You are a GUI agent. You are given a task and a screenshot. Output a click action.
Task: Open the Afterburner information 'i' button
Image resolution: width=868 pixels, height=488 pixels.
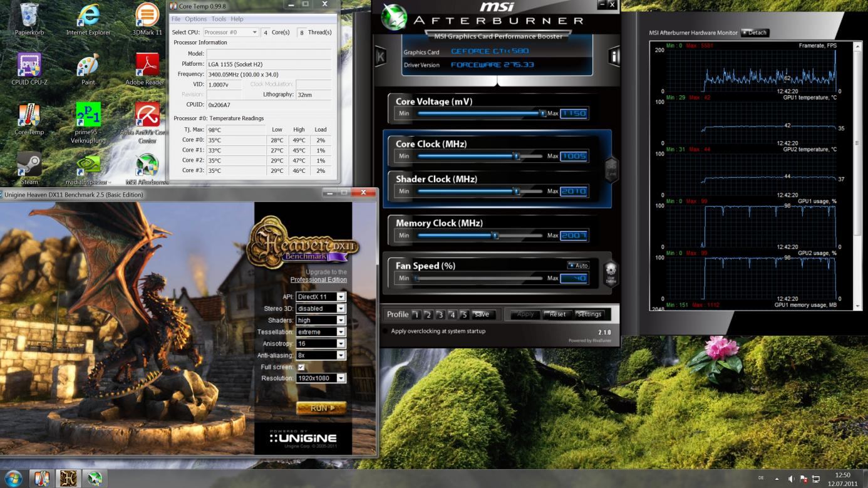[614, 56]
